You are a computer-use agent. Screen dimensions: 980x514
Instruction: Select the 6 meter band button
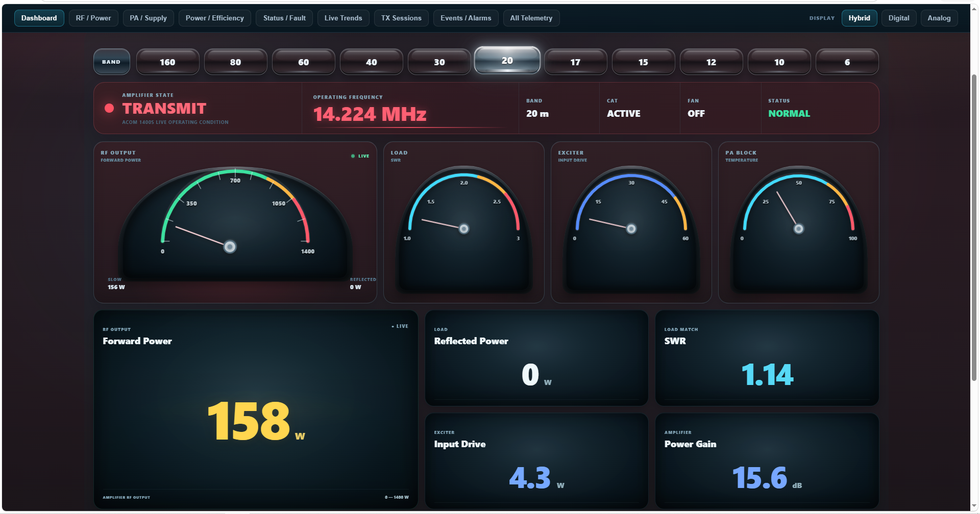(x=847, y=62)
